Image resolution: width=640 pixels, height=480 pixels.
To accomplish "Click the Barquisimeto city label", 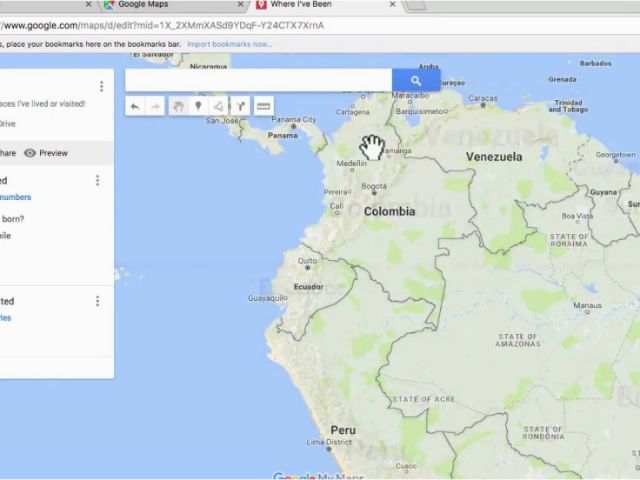I will [420, 111].
